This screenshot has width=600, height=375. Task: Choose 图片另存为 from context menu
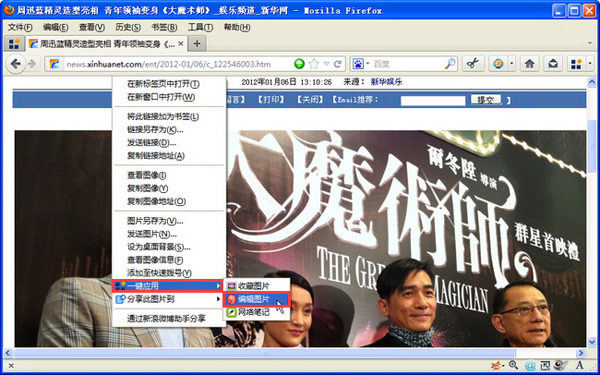[x=155, y=221]
